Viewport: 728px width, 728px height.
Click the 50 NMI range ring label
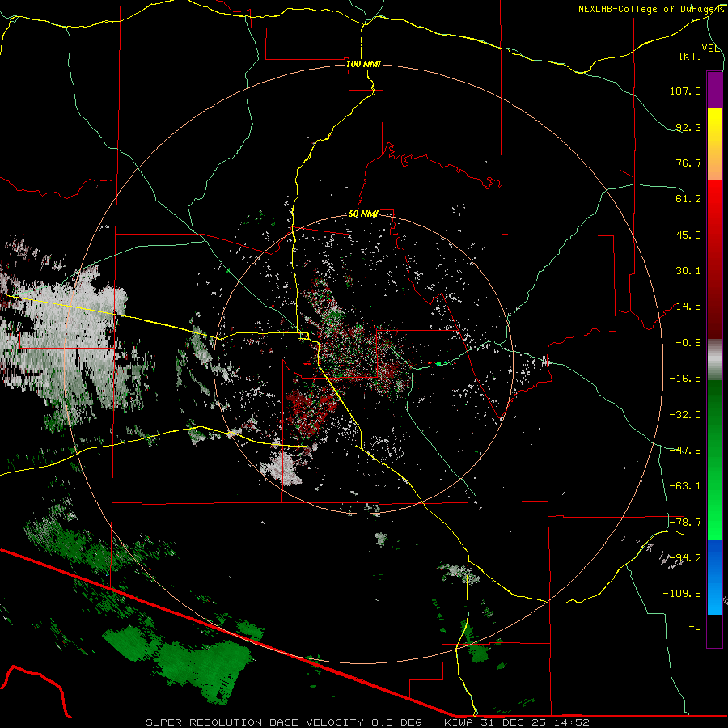click(363, 214)
